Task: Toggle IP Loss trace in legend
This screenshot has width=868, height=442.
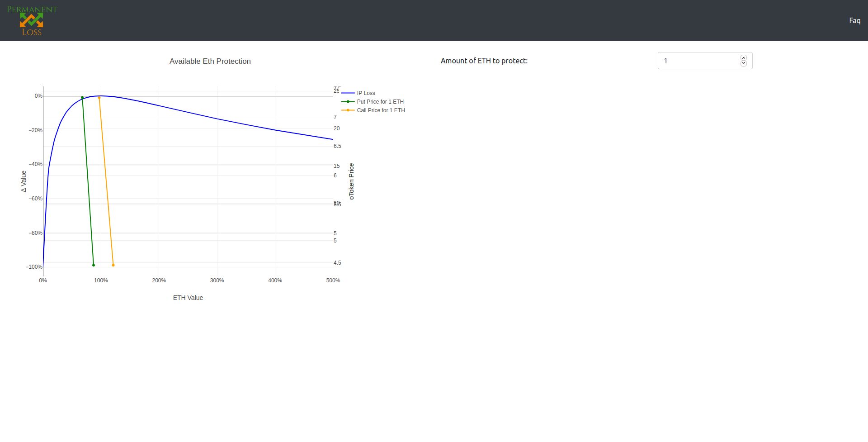Action: click(365, 93)
